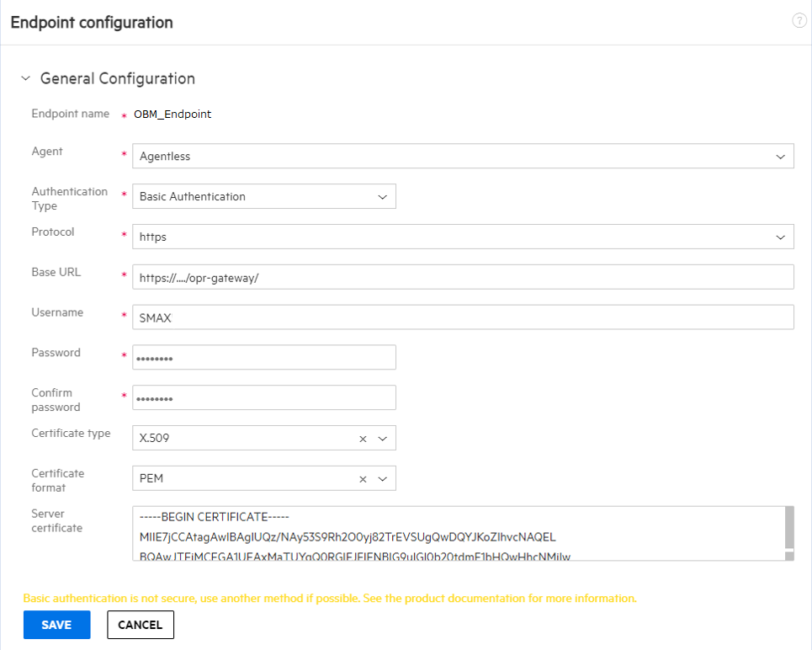This screenshot has height=650, width=812.
Task: Clear the Certificate format selection with the X
Action: click(362, 478)
